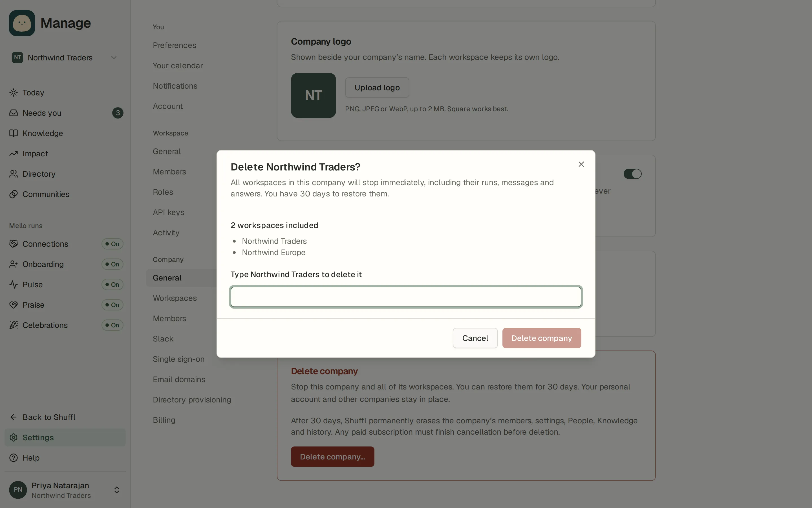Viewport: 812px width, 508px height.
Task: Open Directory provisioning settings
Action: [192, 400]
